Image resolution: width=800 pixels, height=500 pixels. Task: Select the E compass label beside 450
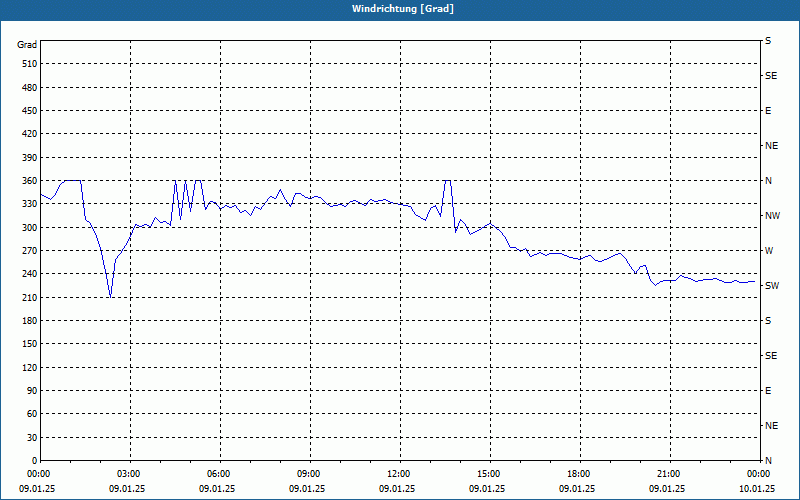(x=768, y=111)
